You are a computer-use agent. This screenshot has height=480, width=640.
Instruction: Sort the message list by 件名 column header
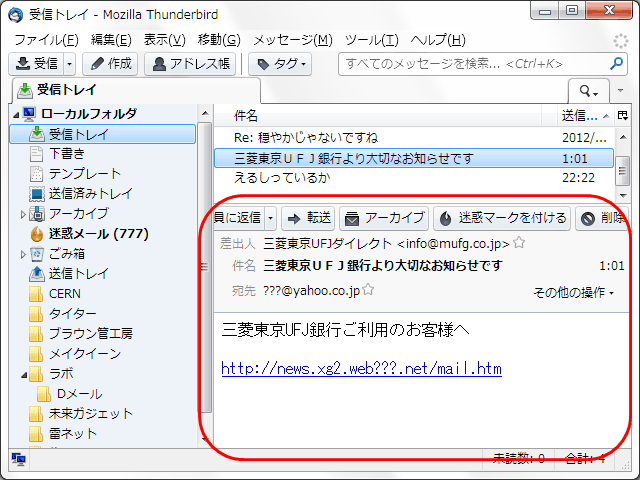click(x=390, y=115)
